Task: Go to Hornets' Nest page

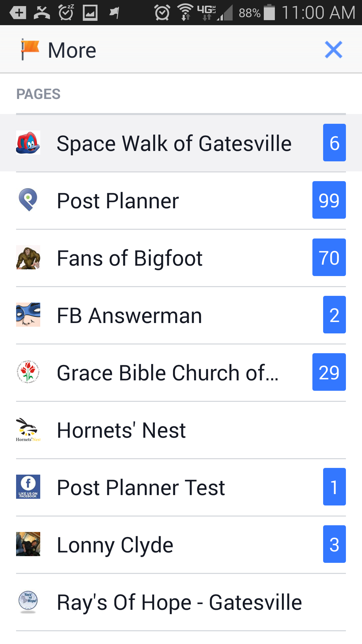Action: tap(121, 430)
